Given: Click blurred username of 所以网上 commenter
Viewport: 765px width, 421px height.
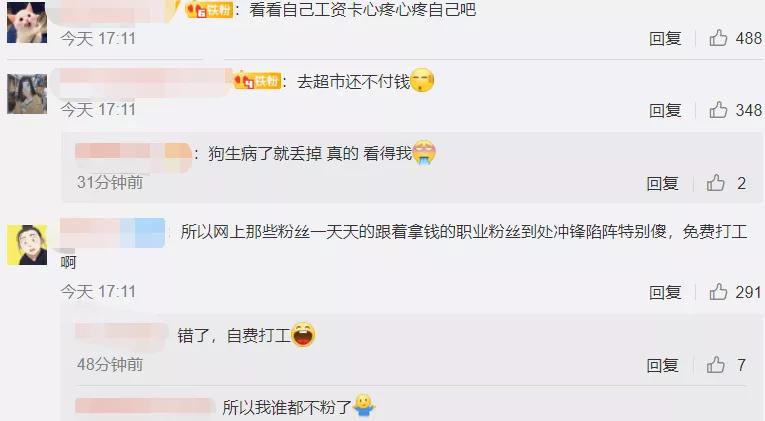Looking at the screenshot, I should [x=113, y=232].
